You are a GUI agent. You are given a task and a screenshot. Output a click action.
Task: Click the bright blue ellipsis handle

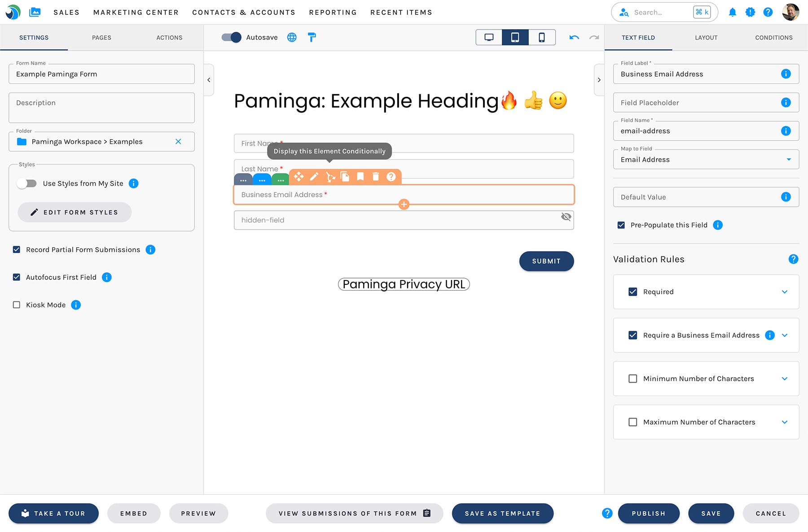[262, 179]
